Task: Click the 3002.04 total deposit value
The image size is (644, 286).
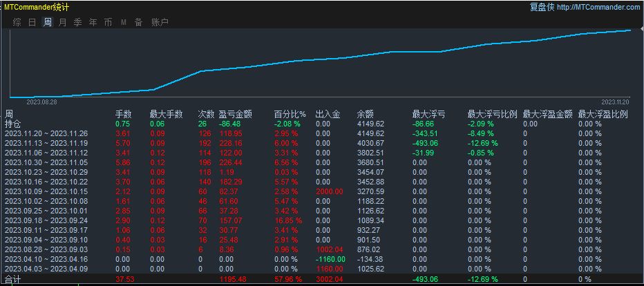Action: 329,279
